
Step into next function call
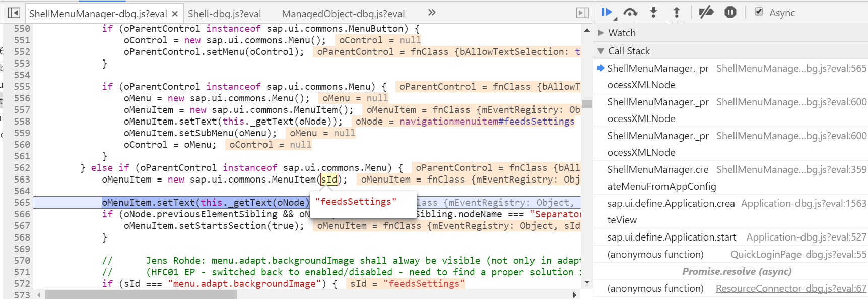click(x=653, y=12)
